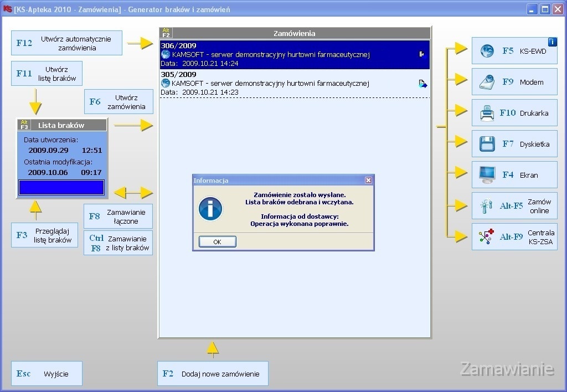Click the blue info badge on KS-EWD
567x392 pixels.
[552, 42]
